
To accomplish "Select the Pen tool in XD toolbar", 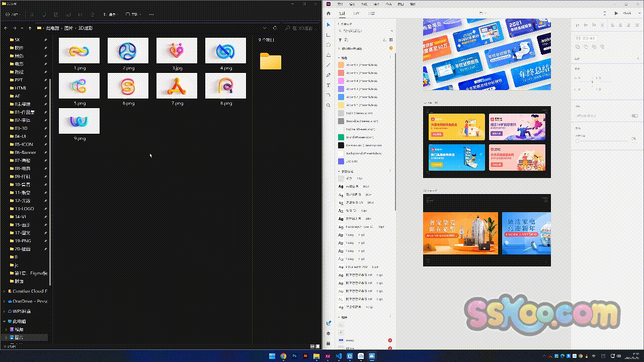I will click(329, 75).
